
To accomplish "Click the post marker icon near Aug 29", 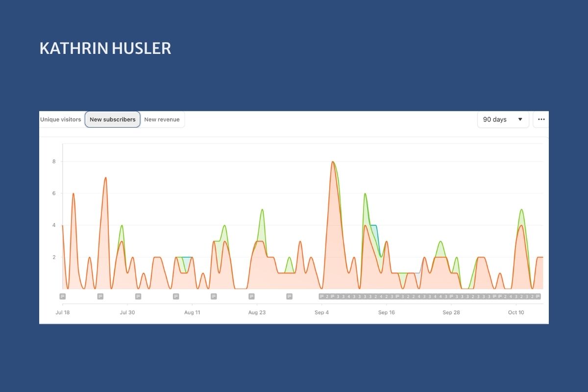I will point(289,296).
